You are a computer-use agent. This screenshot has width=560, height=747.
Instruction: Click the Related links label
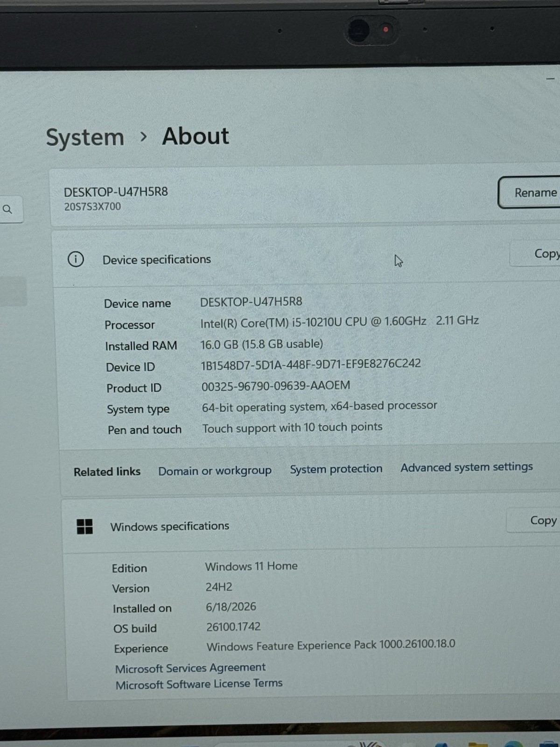tap(107, 472)
